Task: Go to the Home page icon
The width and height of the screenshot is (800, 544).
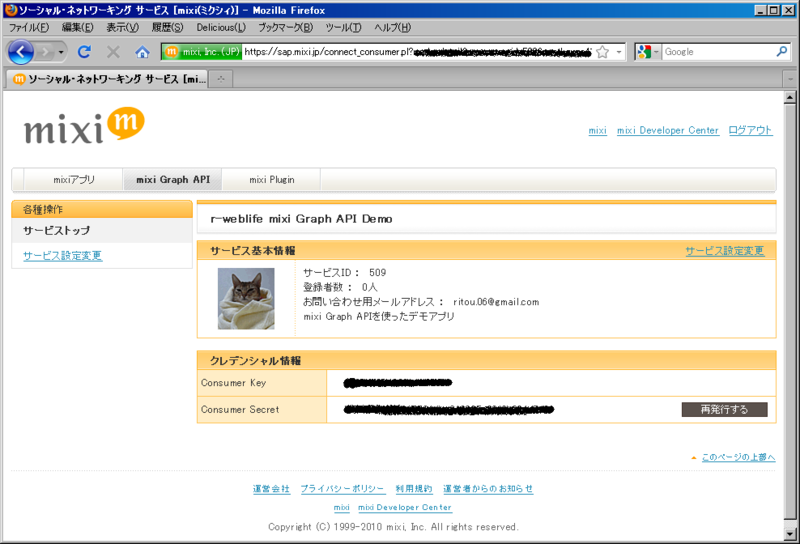Action: [x=142, y=52]
